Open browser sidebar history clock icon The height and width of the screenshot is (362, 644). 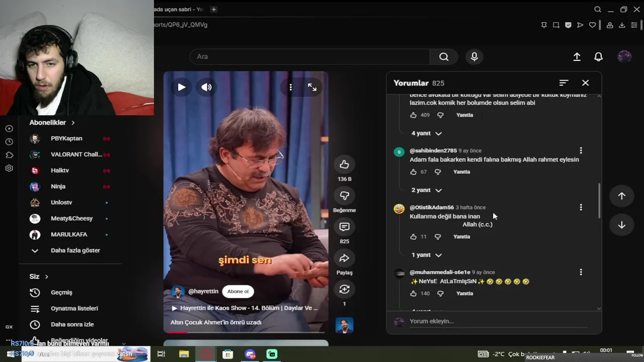coord(9,142)
